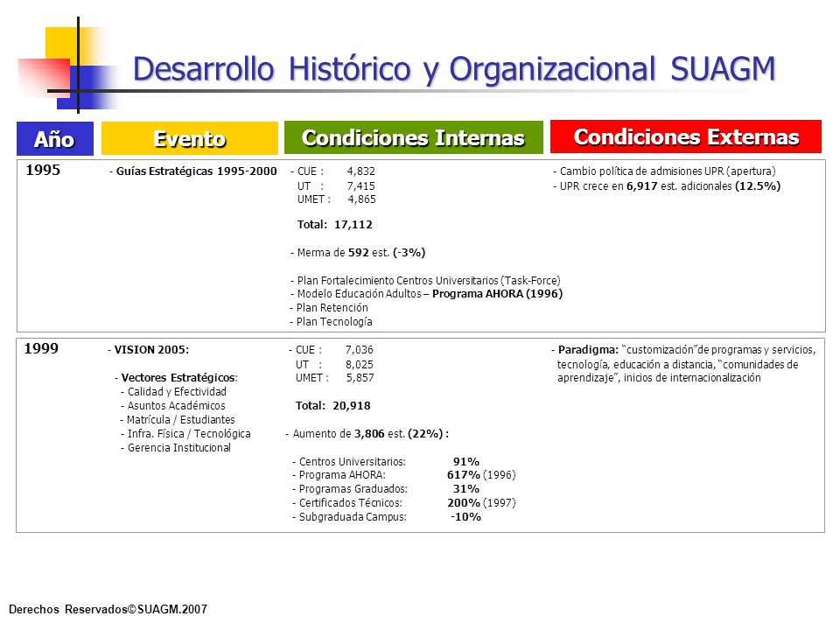Click 'Programas Graduados:' label

tap(353, 488)
